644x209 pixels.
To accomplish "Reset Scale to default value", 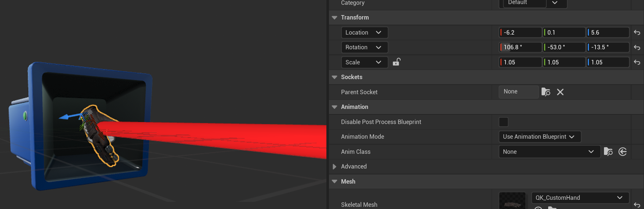I will (x=637, y=63).
